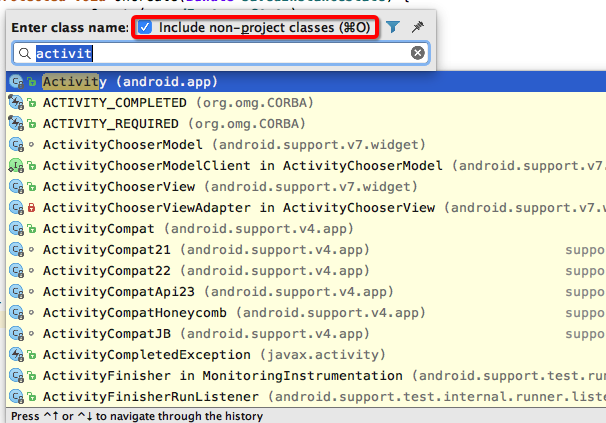Choose ActivityChooserModel result
This screenshot has height=423, width=606.
[x=306, y=145]
